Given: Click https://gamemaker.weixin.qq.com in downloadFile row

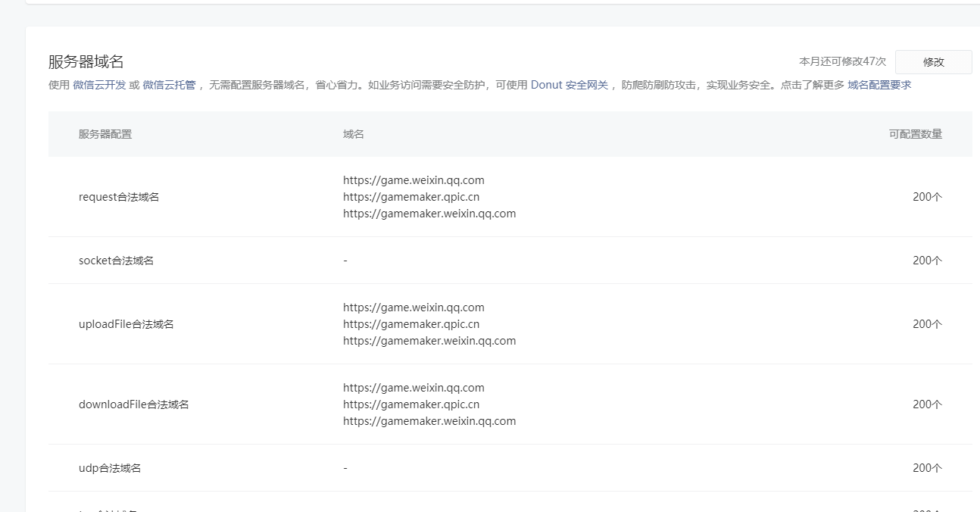Looking at the screenshot, I should coord(429,421).
